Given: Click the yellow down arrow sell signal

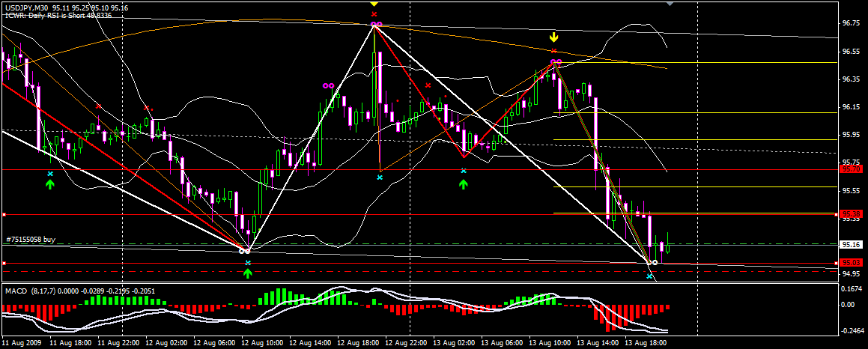Looking at the screenshot, I should pos(553,37).
